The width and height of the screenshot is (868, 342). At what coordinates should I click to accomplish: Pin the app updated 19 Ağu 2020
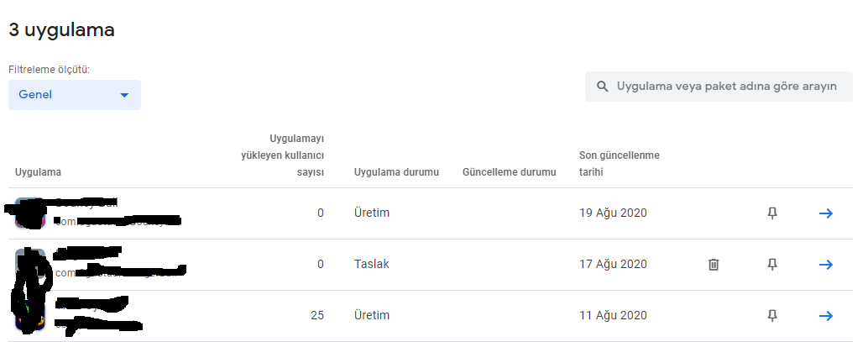pos(772,213)
